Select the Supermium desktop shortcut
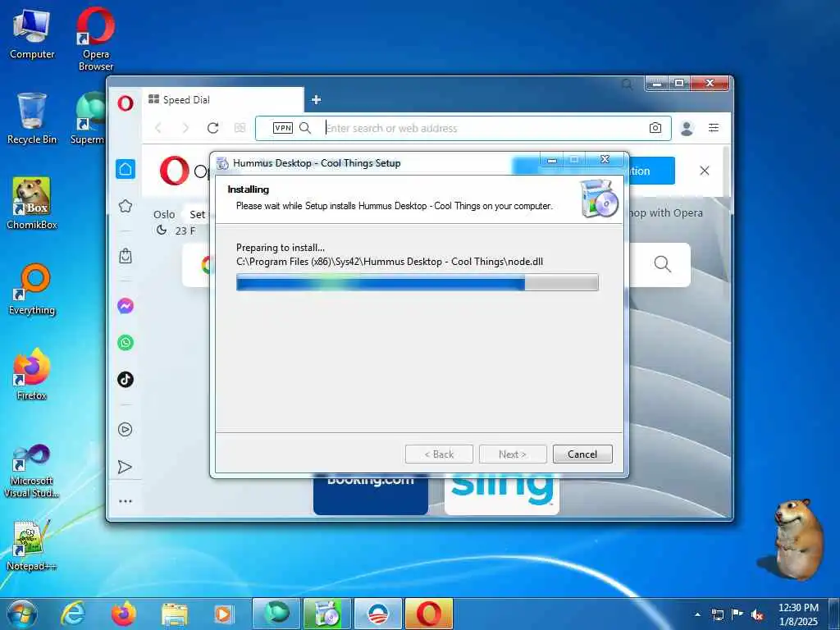Image resolution: width=840 pixels, height=630 pixels. [88, 119]
